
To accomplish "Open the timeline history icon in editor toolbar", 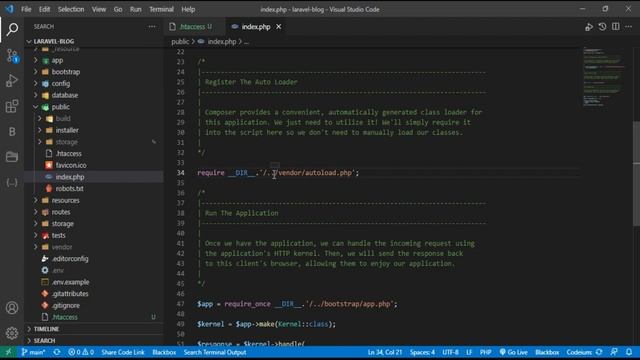I will 602,27.
